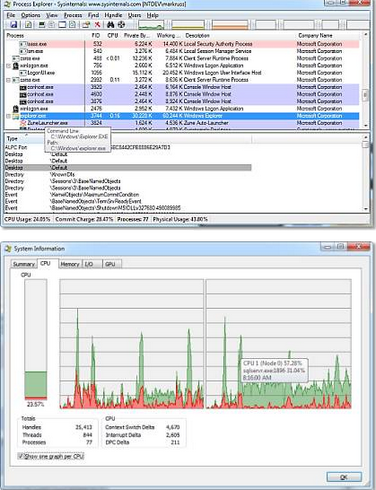Sort lower pane by Type column header

25,138
